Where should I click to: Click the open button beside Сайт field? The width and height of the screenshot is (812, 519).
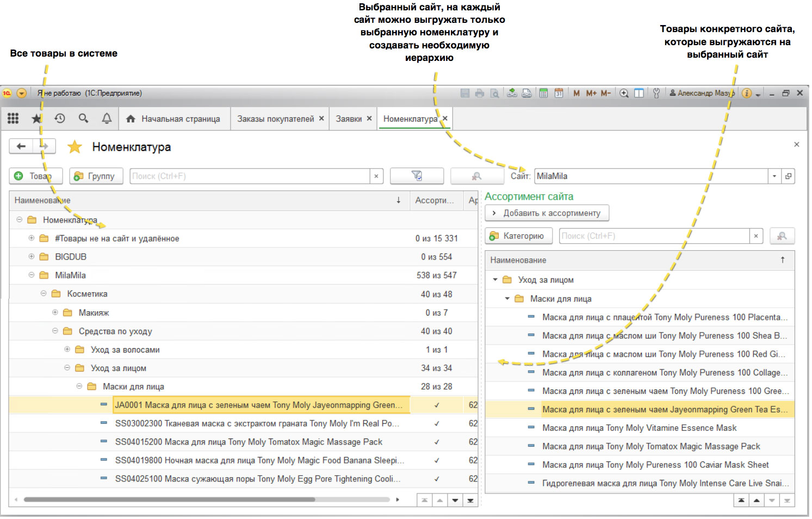[788, 176]
